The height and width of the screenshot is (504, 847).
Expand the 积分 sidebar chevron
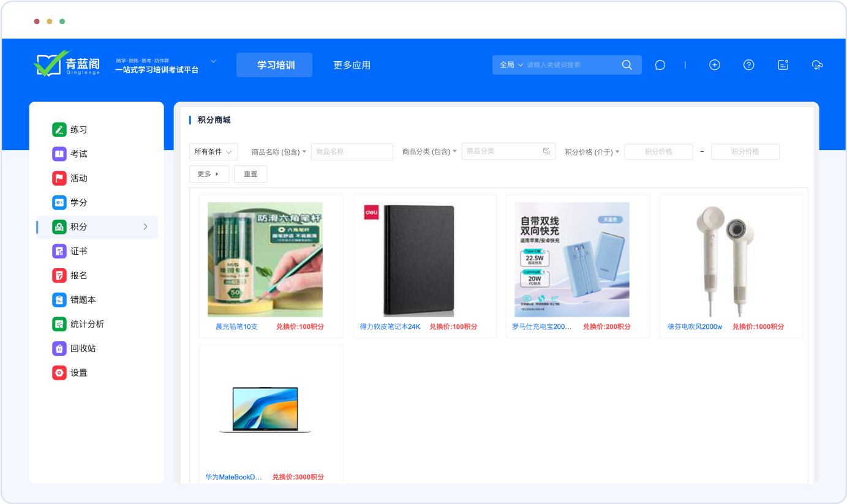click(x=145, y=227)
